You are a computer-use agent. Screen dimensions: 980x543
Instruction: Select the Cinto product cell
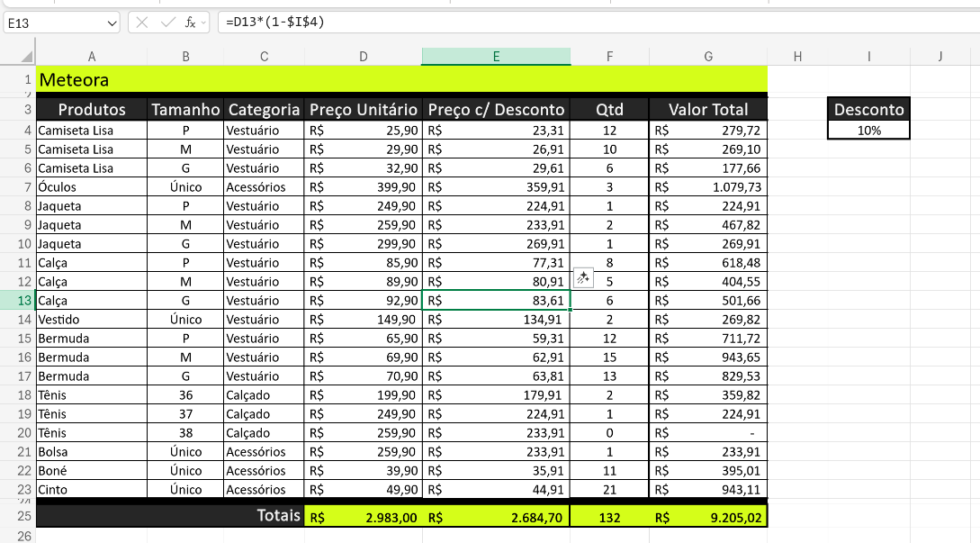click(x=92, y=490)
